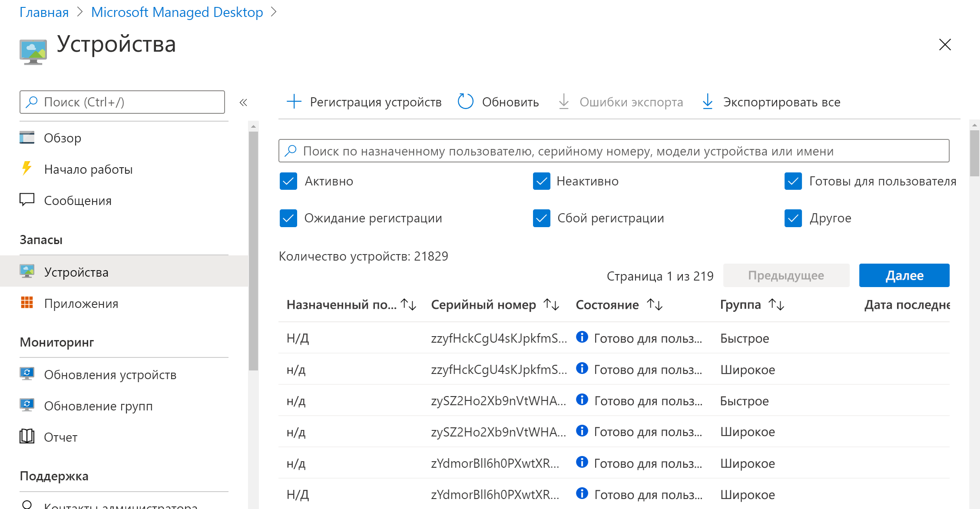Click the Приложения grid icon
The image size is (980, 509).
tap(27, 303)
